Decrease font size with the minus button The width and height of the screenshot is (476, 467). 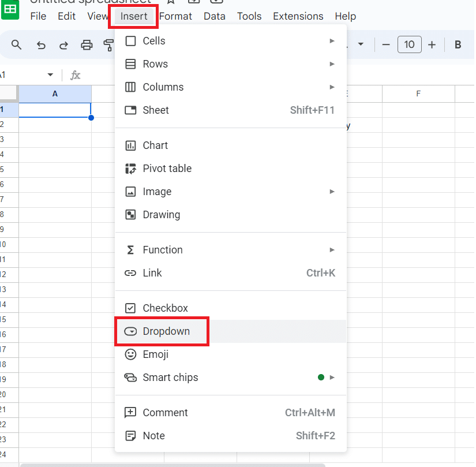coord(386,44)
